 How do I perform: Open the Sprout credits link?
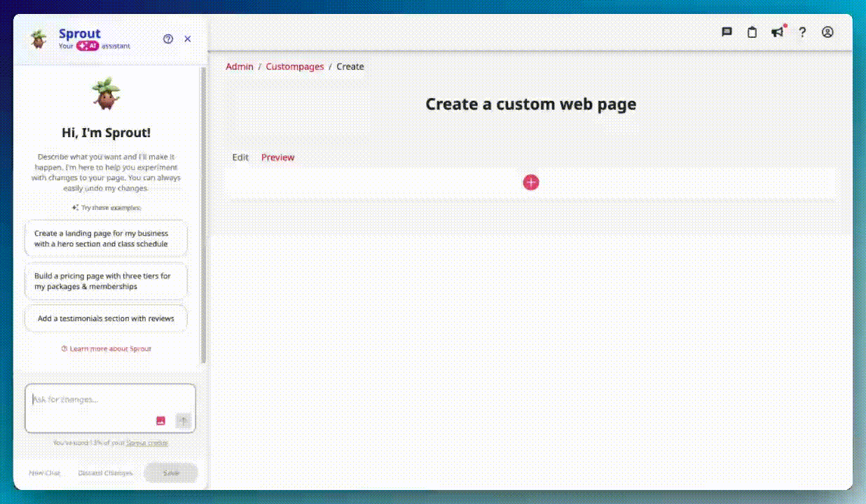pos(148,442)
